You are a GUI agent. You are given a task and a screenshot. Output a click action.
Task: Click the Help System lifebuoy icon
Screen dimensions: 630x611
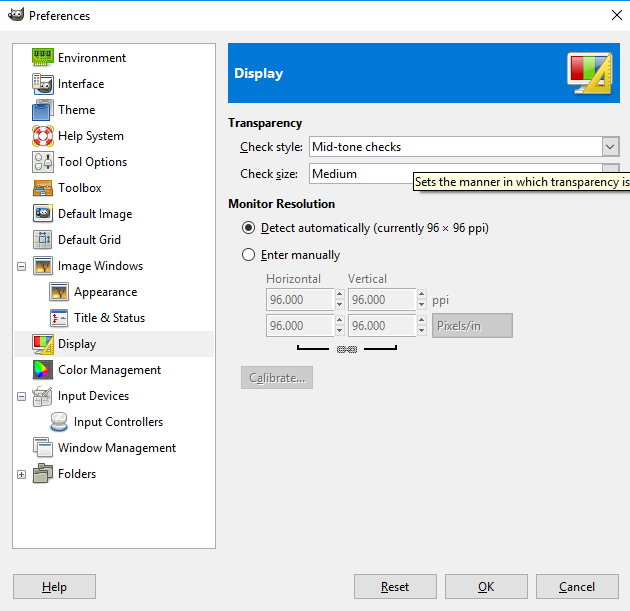click(43, 136)
